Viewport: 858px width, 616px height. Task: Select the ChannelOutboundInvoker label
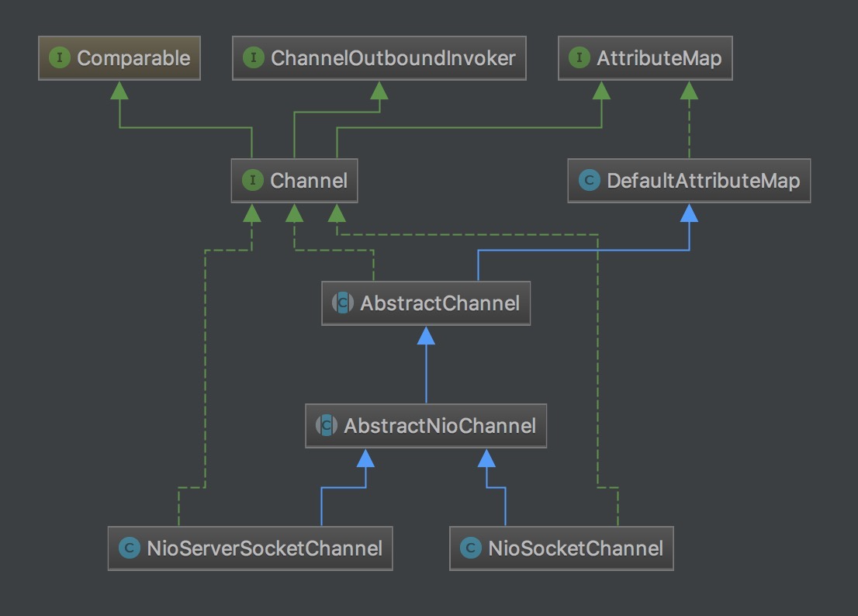coord(393,58)
